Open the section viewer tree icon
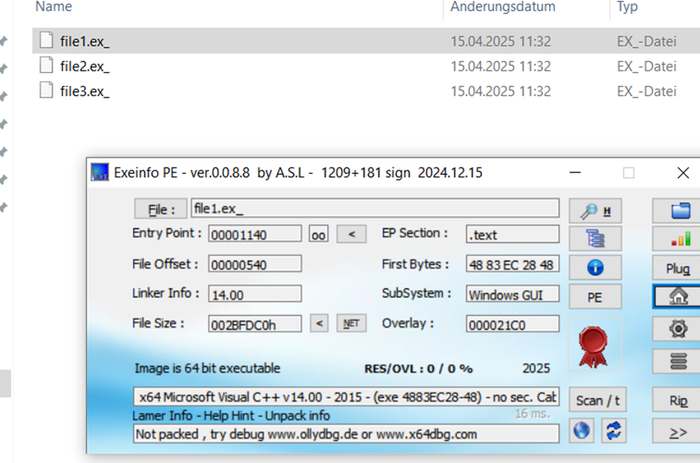Screen dimensions: 700x463 pos(595,238)
